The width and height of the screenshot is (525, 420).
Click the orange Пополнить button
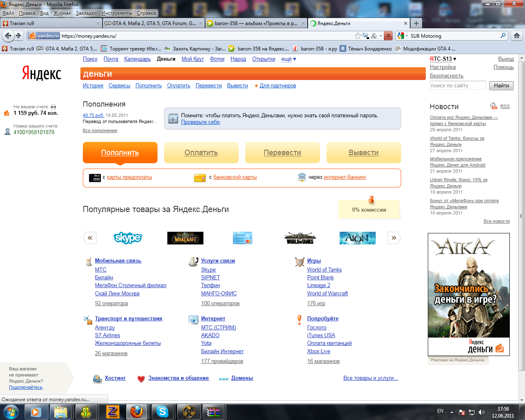point(120,153)
